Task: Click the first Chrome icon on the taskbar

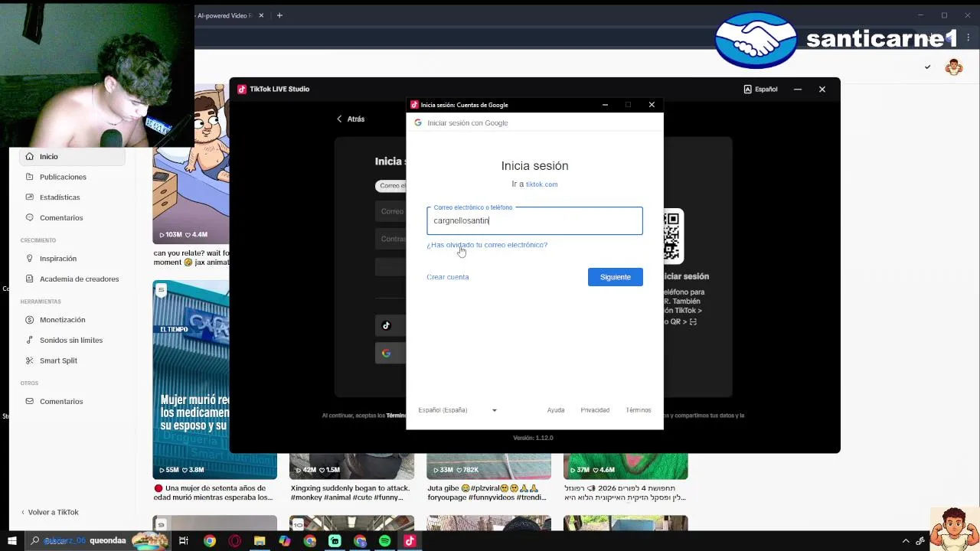Action: pos(209,541)
